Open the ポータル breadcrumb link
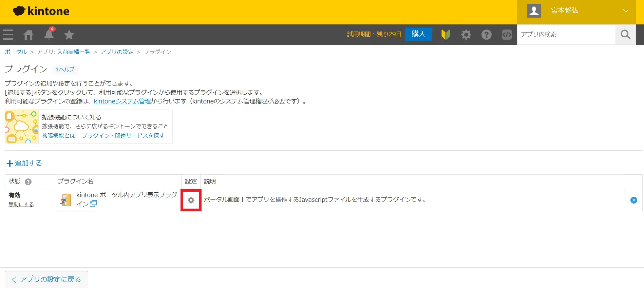Screen dimensions: 644x288 [16, 52]
